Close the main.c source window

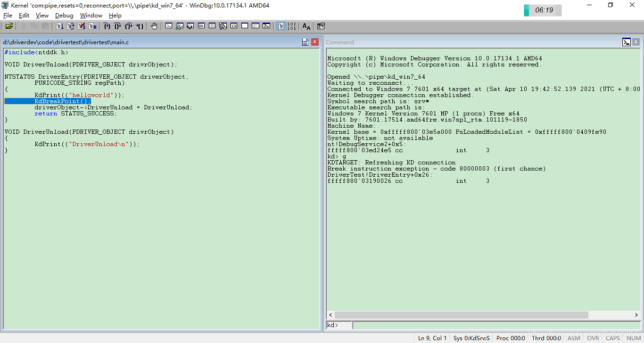315,42
